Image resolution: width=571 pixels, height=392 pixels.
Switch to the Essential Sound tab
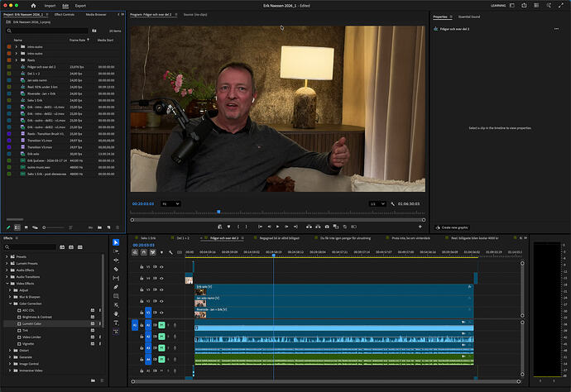click(469, 17)
